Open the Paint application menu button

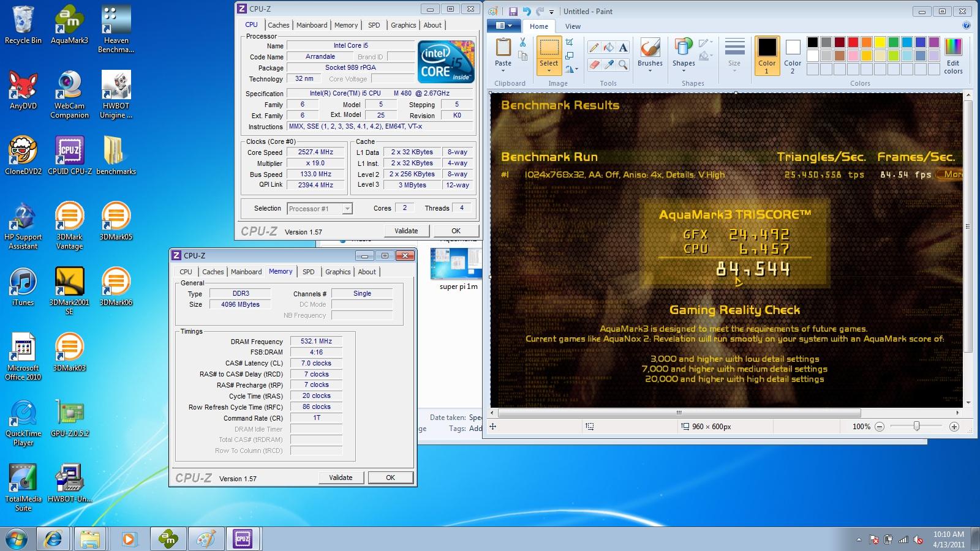point(503,26)
